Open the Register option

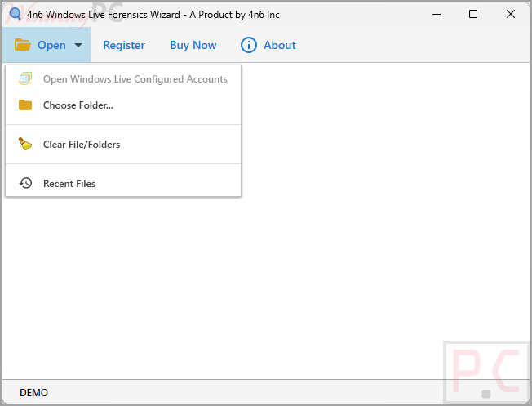(x=124, y=45)
